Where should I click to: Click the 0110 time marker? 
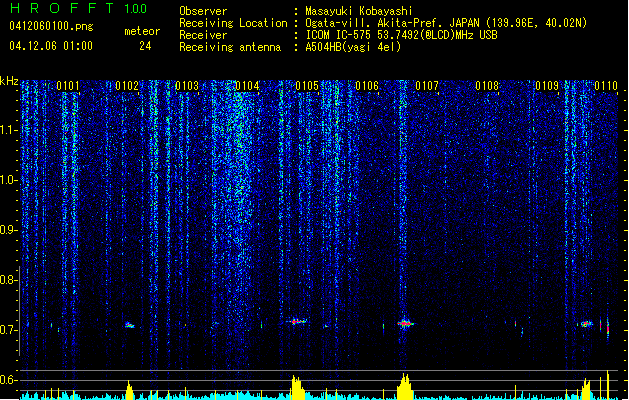pos(606,86)
